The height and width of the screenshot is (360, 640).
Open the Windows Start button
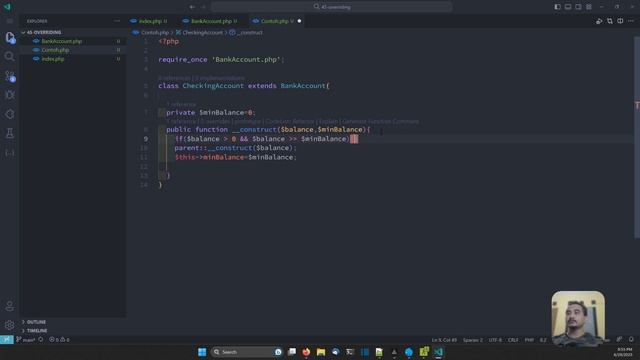click(x=202, y=352)
